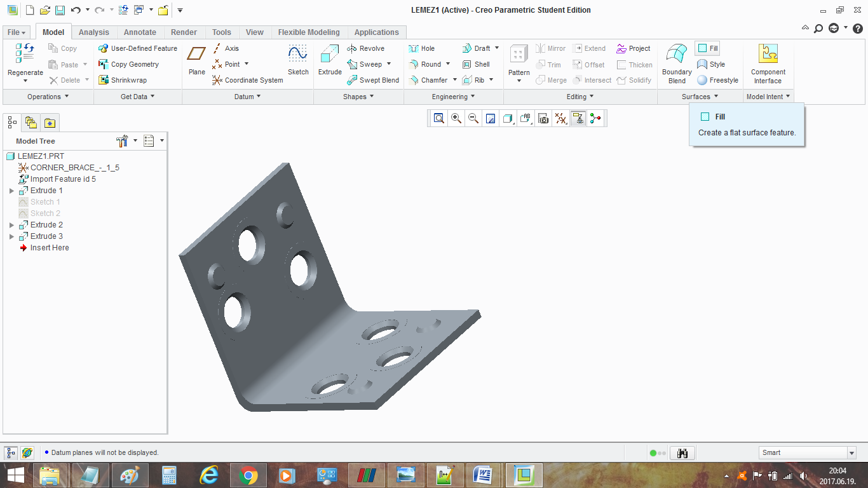Click the Boundary Blend icon
The height and width of the screenshot is (488, 868).
point(677,55)
